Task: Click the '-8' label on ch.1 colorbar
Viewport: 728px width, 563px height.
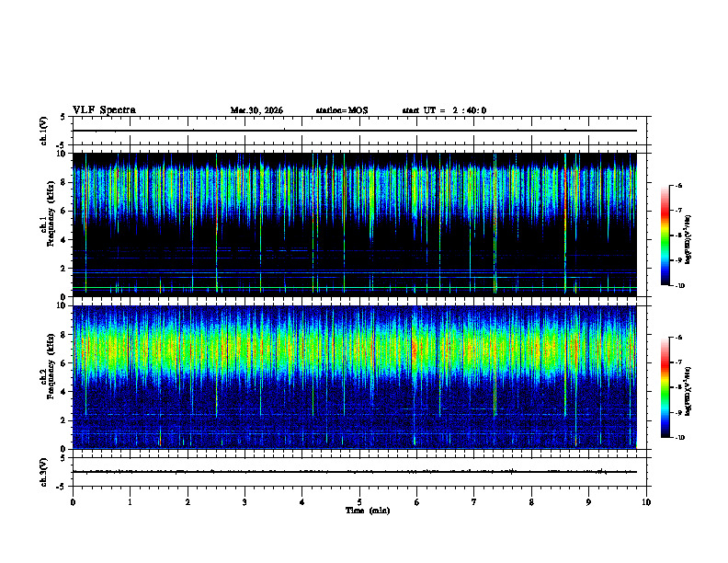Action: coord(678,236)
